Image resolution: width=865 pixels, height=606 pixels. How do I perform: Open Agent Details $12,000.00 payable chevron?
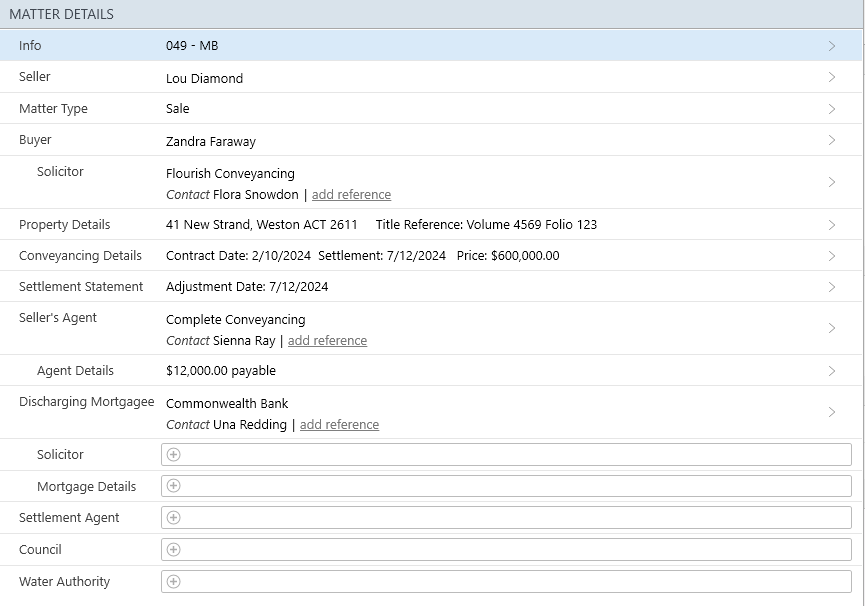pos(831,371)
